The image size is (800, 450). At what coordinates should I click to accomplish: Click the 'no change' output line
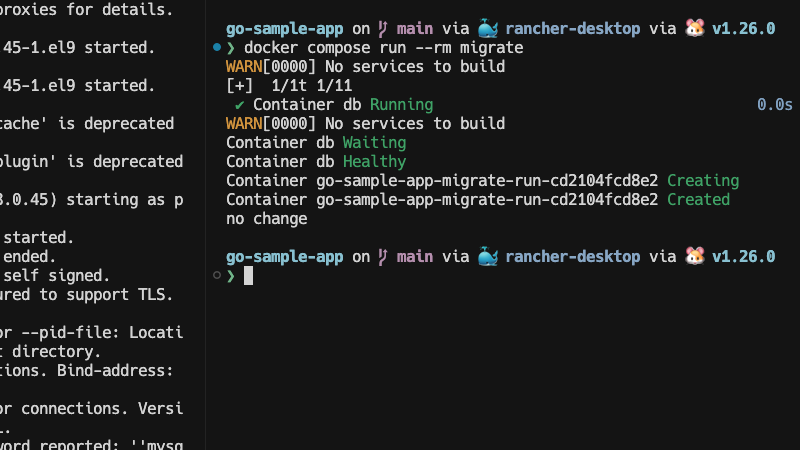coord(266,218)
